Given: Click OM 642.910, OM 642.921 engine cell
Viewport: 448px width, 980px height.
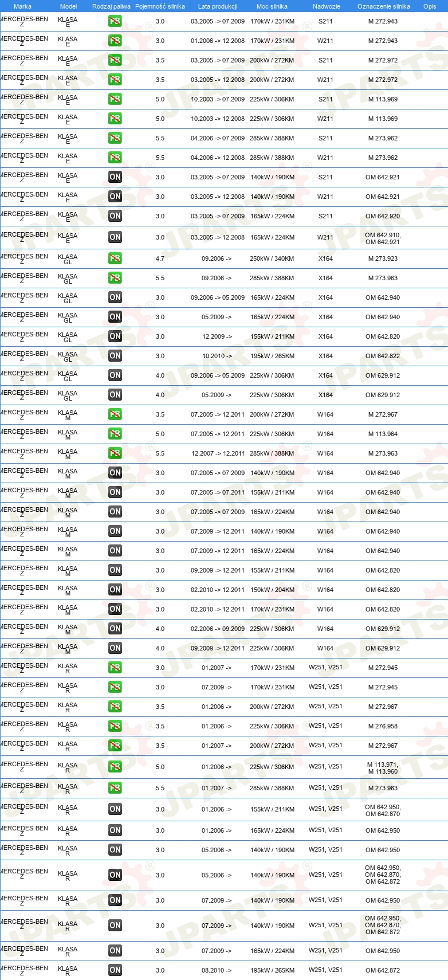Looking at the screenshot, I should [x=383, y=238].
